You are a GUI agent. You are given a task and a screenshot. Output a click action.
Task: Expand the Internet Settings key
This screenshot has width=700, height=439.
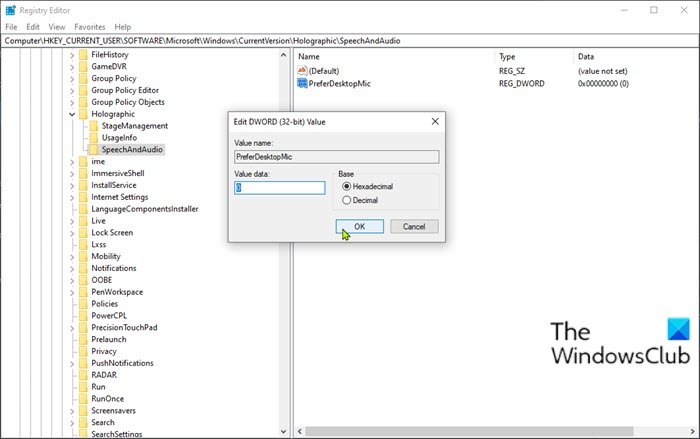coord(72,197)
